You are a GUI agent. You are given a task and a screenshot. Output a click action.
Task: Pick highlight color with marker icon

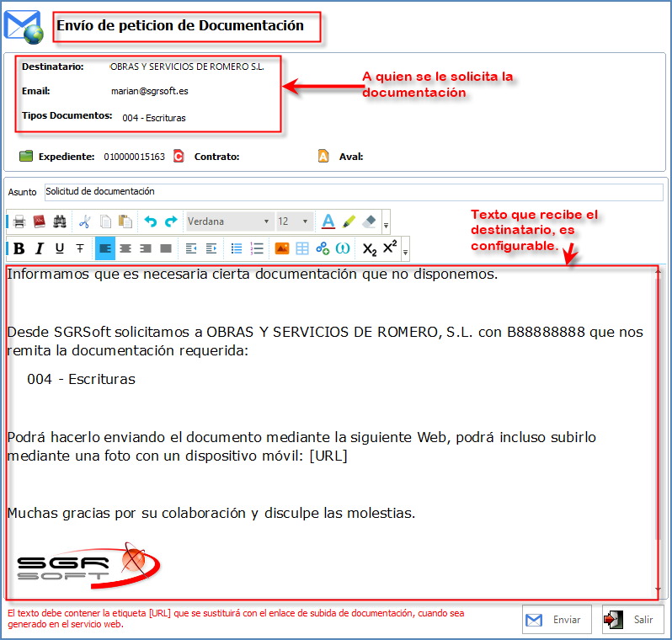click(349, 221)
